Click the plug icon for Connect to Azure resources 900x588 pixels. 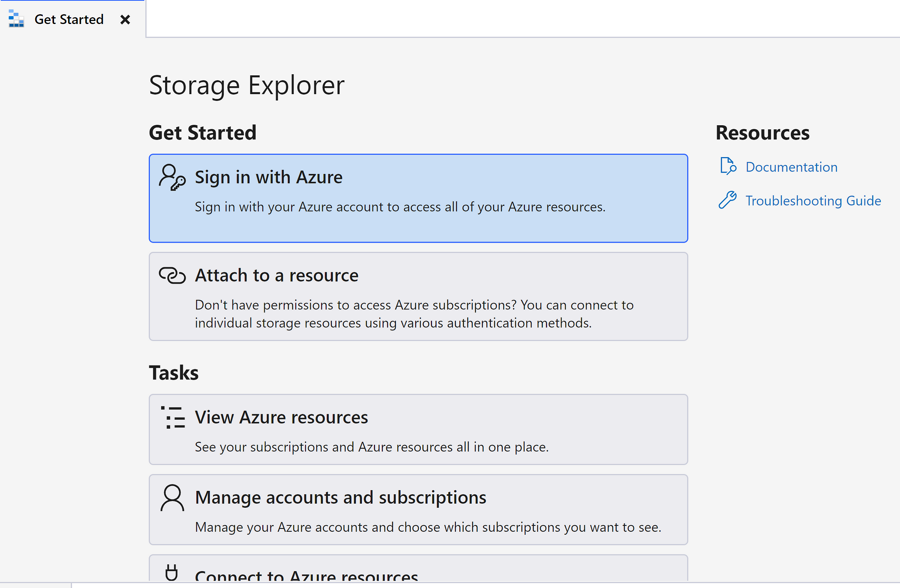[x=171, y=573]
